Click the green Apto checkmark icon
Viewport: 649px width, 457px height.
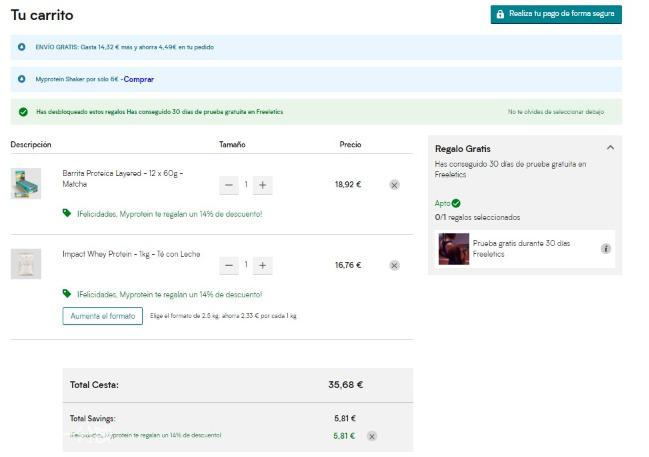click(x=456, y=203)
